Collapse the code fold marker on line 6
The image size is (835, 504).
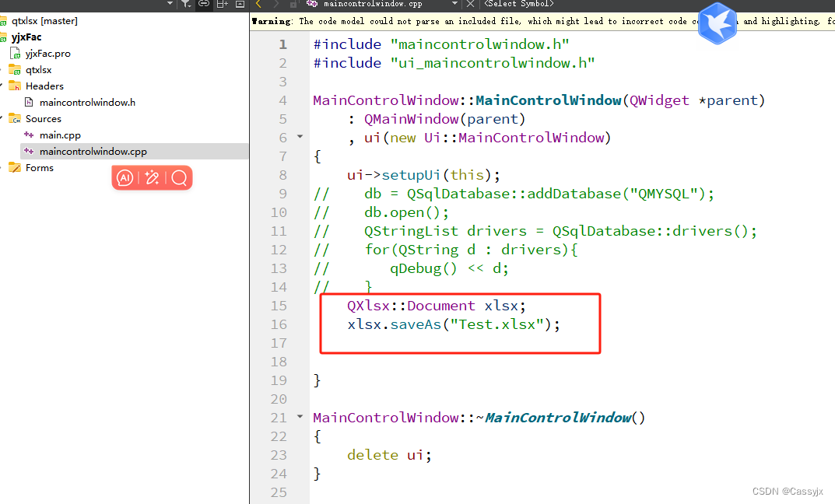299,137
